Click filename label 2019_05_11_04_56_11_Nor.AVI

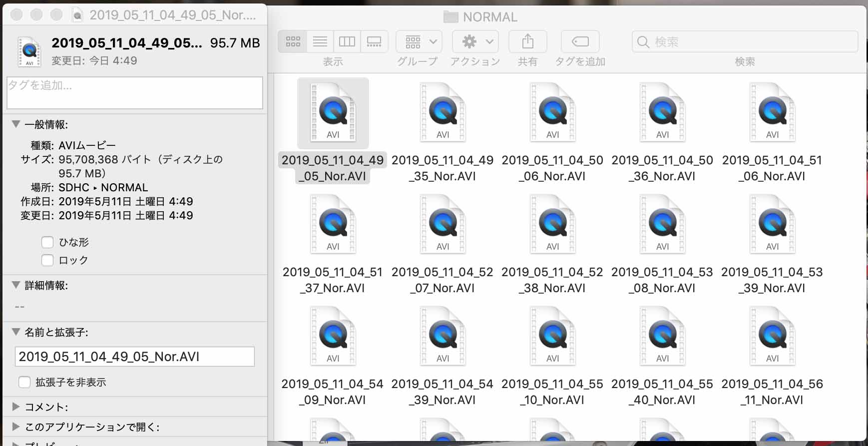(x=772, y=392)
